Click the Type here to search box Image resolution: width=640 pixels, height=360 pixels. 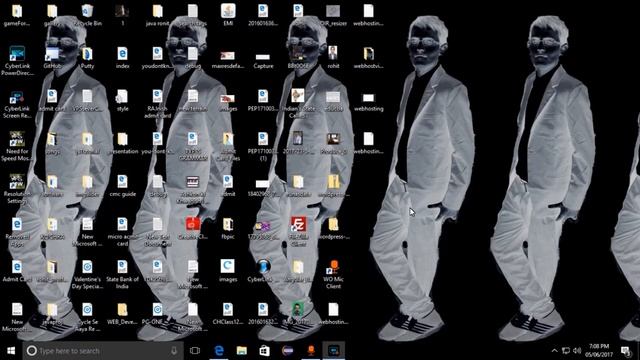point(103,351)
